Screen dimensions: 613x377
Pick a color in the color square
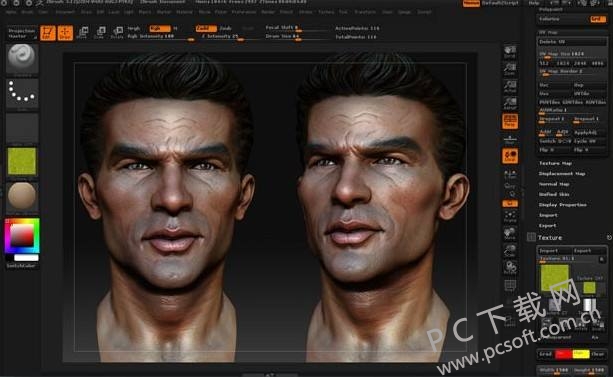(22, 236)
